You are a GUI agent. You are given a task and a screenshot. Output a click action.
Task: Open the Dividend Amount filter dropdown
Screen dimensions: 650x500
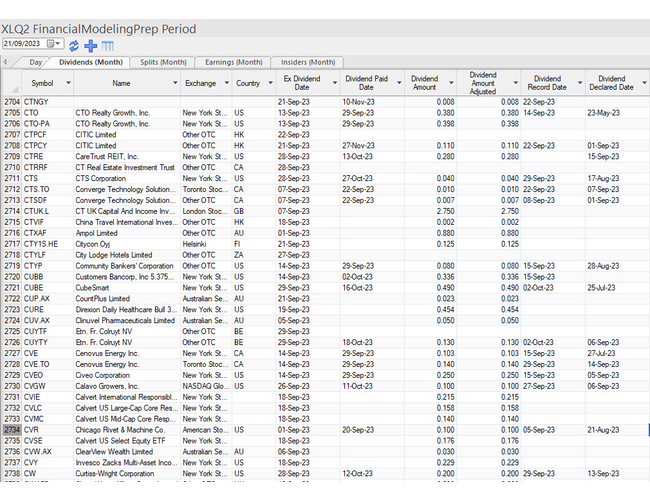pyautogui.click(x=451, y=83)
